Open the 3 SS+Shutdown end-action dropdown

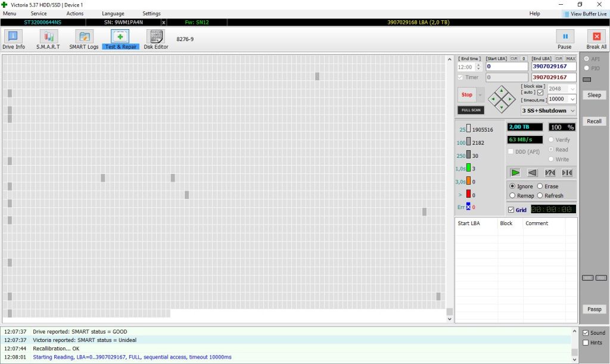click(549, 110)
